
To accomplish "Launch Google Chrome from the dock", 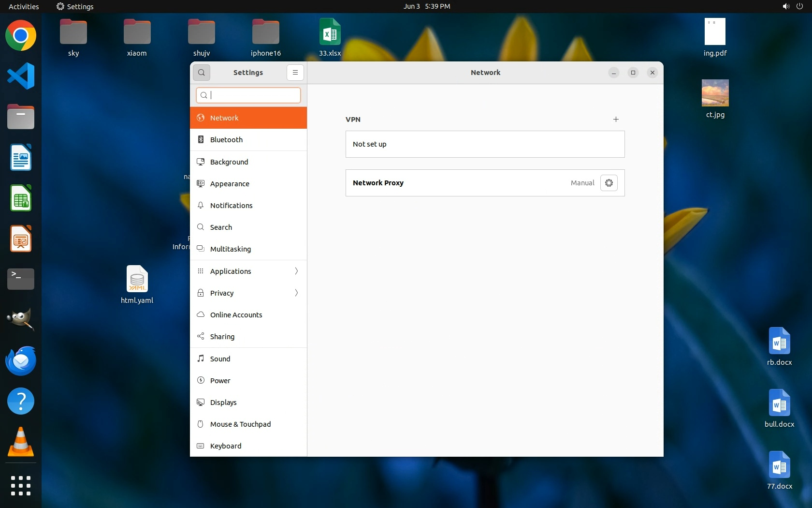I will pos(21,36).
